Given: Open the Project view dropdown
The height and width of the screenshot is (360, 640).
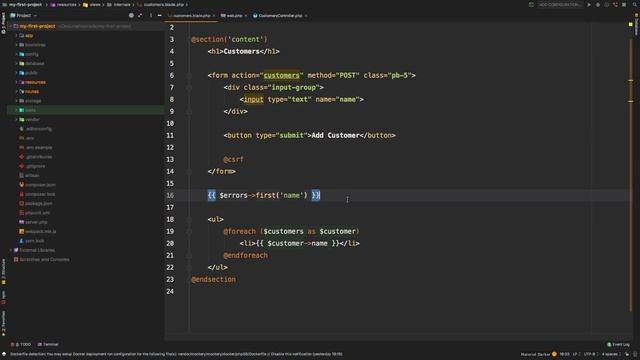Looking at the screenshot, I should click(x=24, y=16).
